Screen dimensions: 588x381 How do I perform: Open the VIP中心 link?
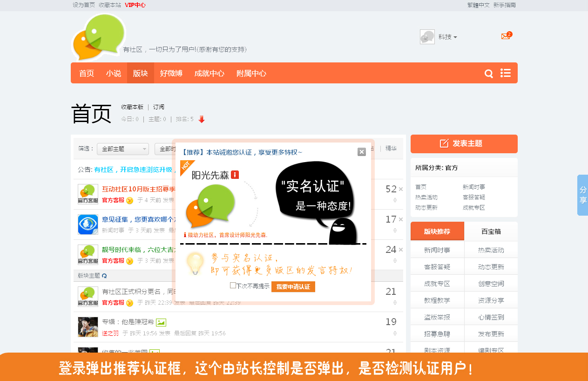[x=135, y=5]
